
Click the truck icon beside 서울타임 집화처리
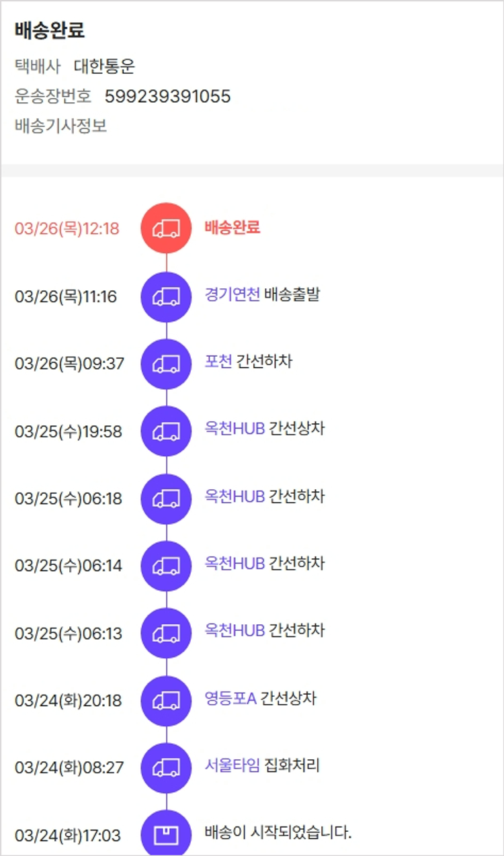[x=166, y=767]
